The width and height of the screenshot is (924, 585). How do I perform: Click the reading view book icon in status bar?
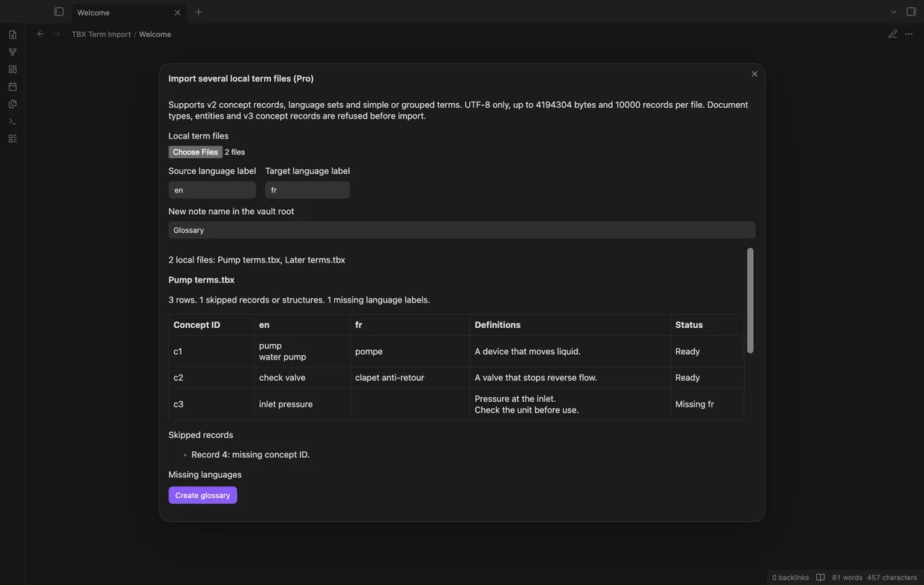click(x=820, y=577)
